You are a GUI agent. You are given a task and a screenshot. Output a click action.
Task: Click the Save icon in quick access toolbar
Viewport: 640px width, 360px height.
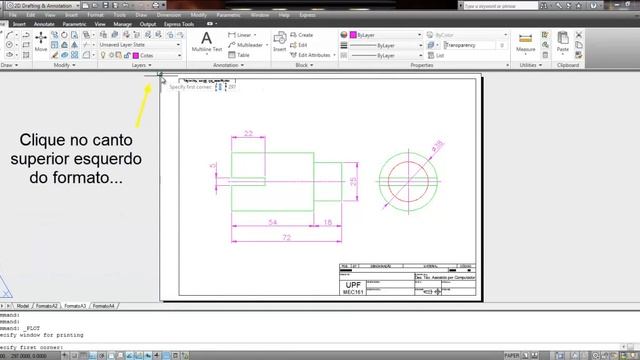105,5
